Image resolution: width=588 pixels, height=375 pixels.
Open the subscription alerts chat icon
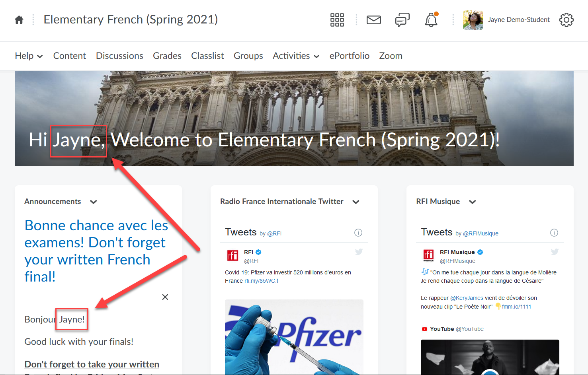click(x=402, y=20)
